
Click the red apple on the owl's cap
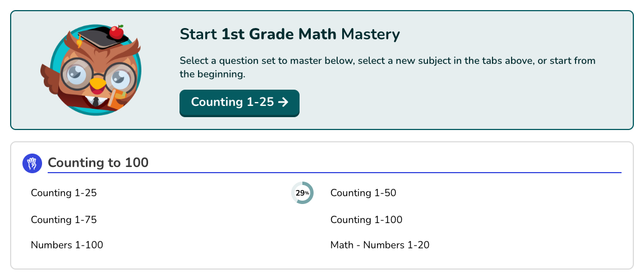point(116,32)
